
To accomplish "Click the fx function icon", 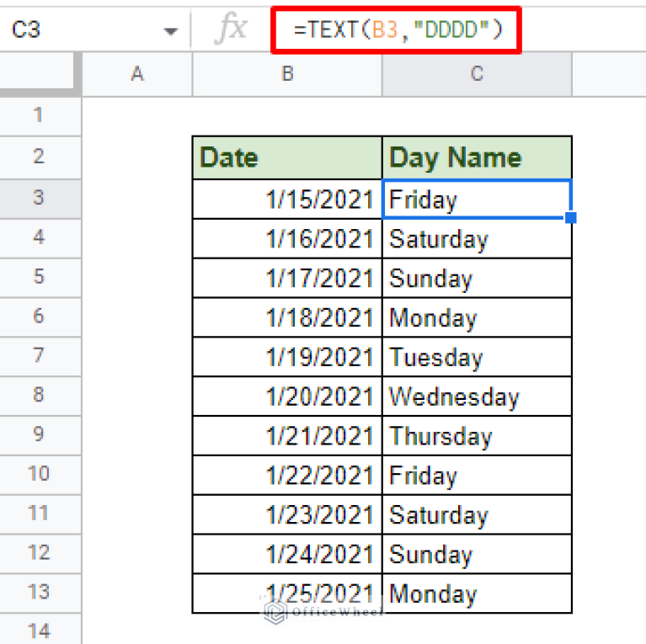I will click(x=230, y=29).
